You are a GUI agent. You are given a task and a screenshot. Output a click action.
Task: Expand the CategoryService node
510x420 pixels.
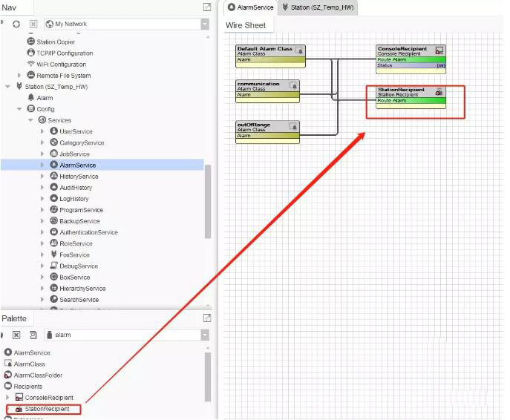pyautogui.click(x=42, y=142)
